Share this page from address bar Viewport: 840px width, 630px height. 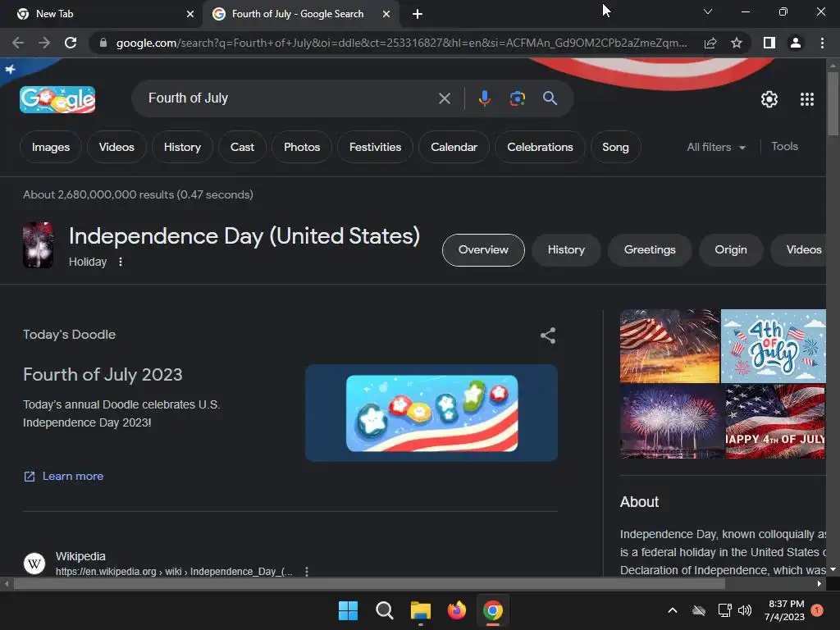pyautogui.click(x=710, y=43)
